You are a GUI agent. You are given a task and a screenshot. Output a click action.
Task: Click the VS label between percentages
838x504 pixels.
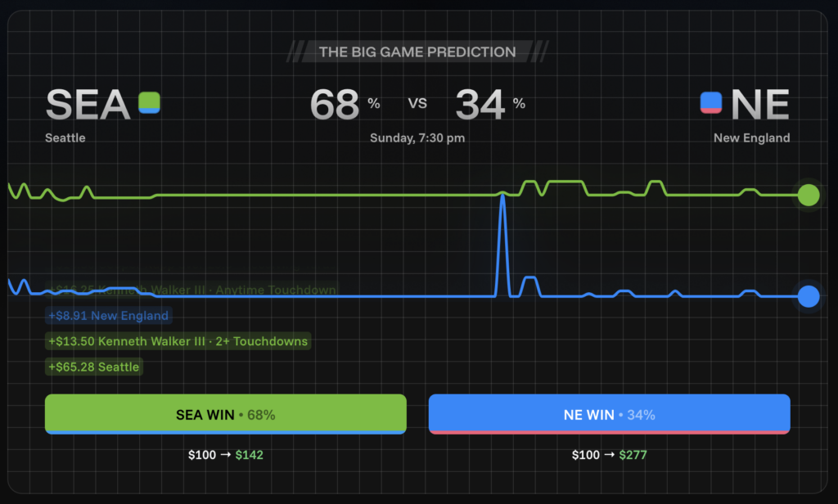(x=417, y=104)
